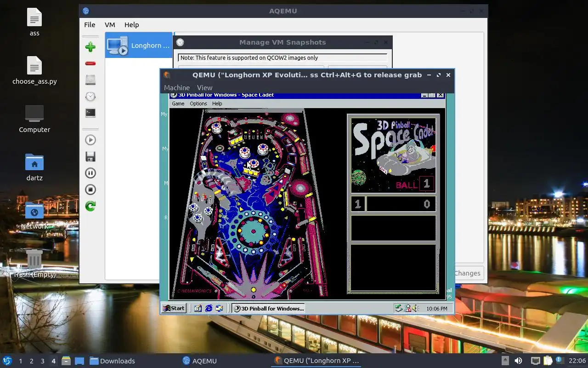Open host panel volume control icon
The width and height of the screenshot is (588, 368).
click(x=518, y=361)
